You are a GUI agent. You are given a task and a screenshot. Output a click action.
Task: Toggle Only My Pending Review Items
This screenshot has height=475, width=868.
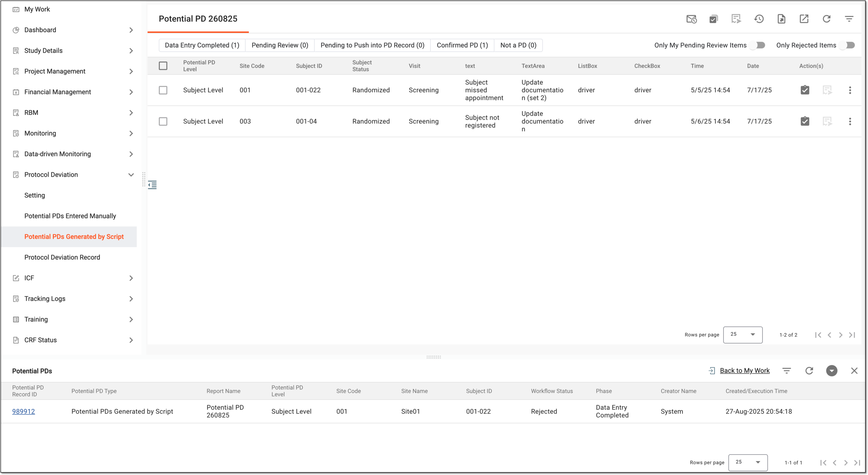(x=758, y=45)
